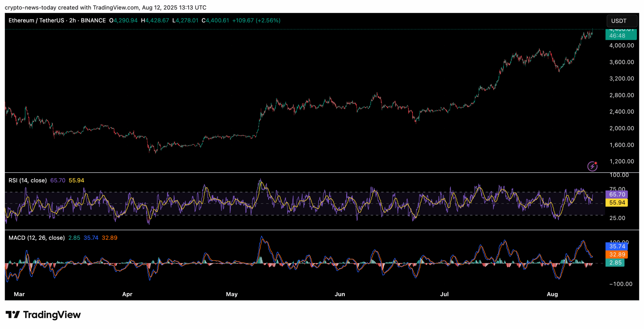Click the Jul label on time axis
644x329 pixels.
444,294
